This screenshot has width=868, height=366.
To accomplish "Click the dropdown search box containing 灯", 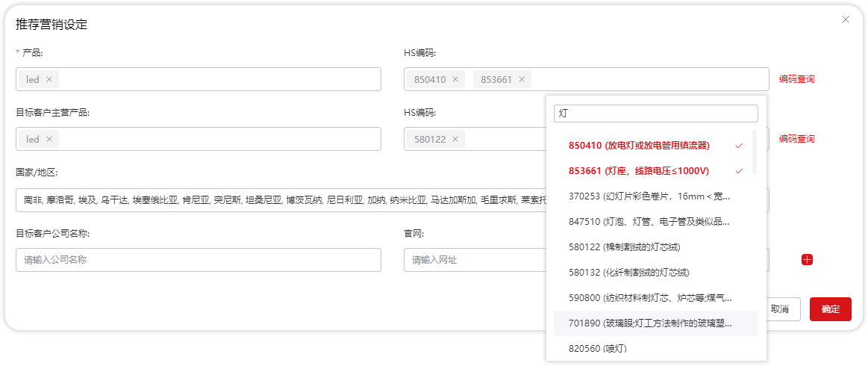I will 655,114.
